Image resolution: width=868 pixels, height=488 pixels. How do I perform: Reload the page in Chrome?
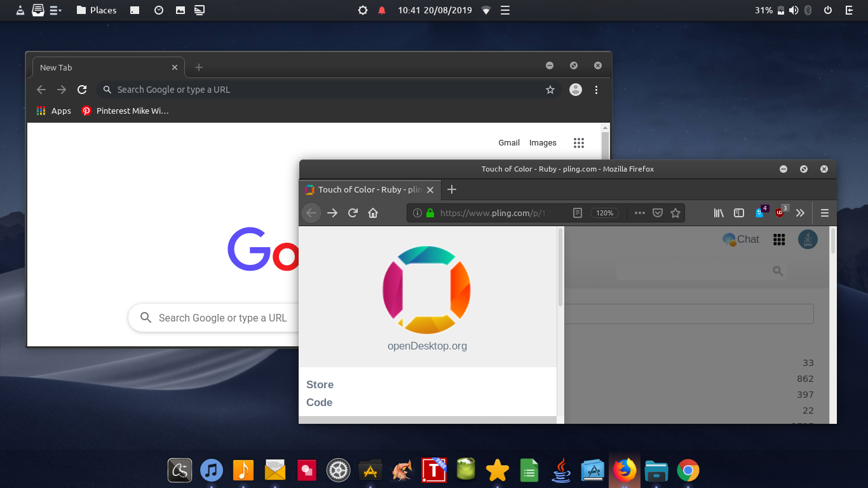[x=82, y=90]
